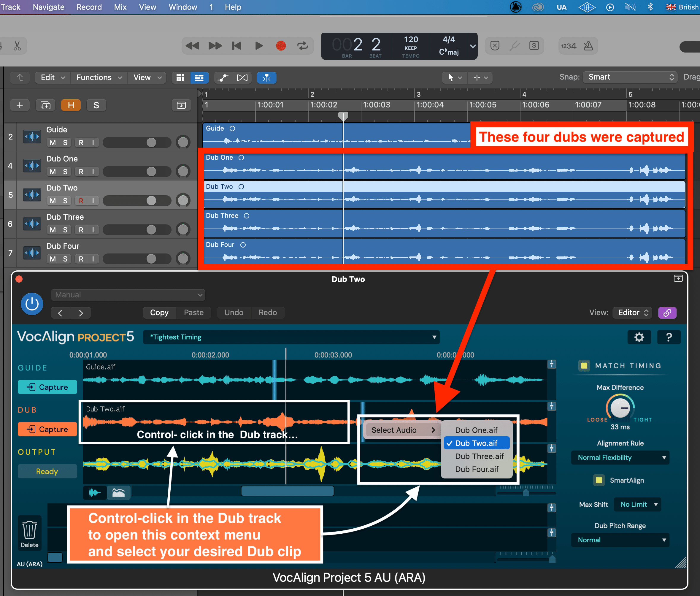Screen dimensions: 700x596
Task: Open the Functions menu in the editor
Action: (98, 77)
